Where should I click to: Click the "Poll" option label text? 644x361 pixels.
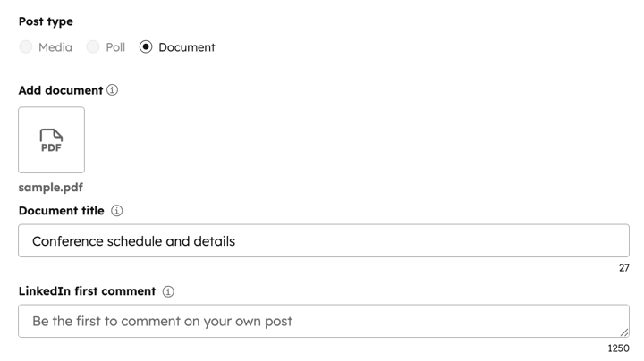[x=115, y=47]
